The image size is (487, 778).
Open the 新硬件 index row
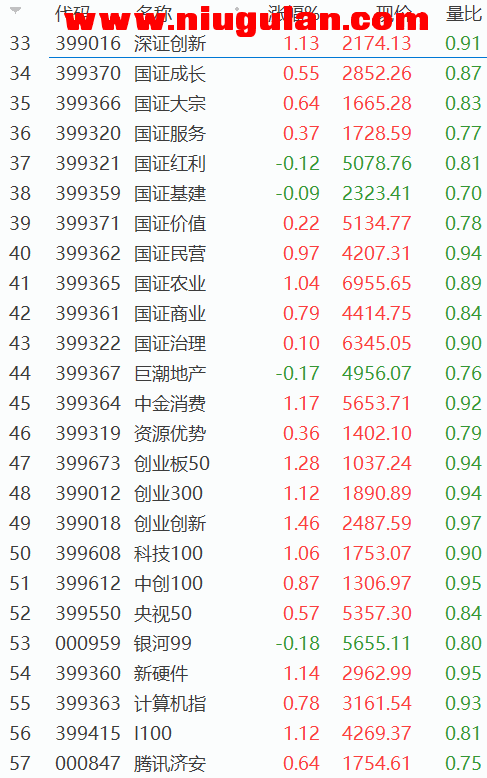(x=244, y=673)
